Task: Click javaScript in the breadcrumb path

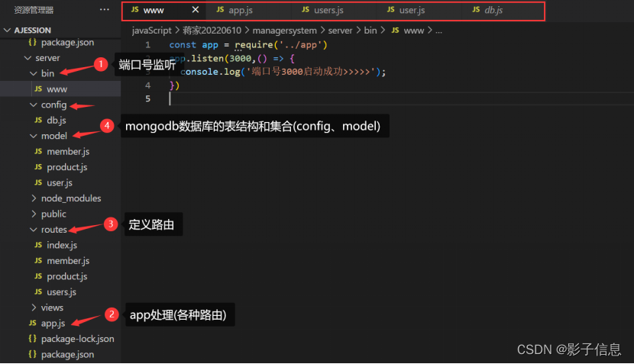Action: click(x=152, y=31)
